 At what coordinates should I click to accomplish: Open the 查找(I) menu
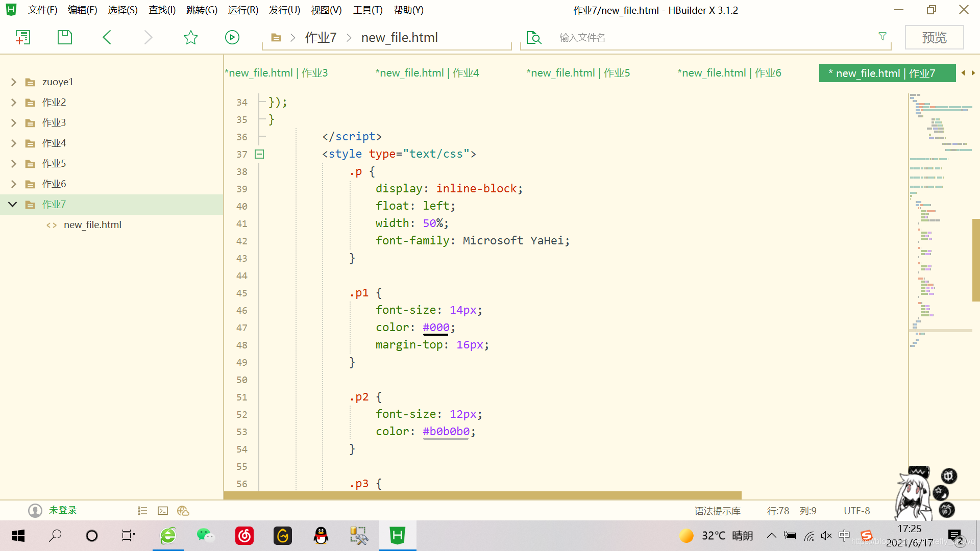pos(162,10)
